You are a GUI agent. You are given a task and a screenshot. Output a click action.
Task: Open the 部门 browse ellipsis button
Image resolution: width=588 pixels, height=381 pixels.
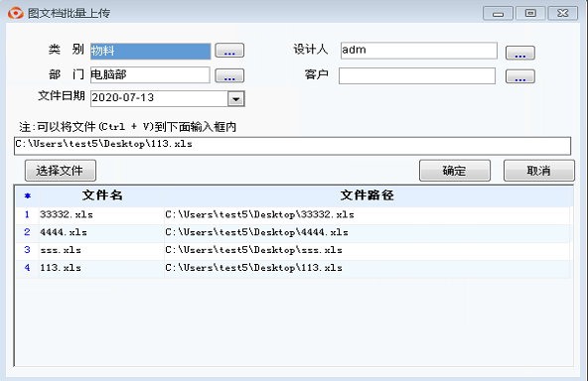(229, 75)
